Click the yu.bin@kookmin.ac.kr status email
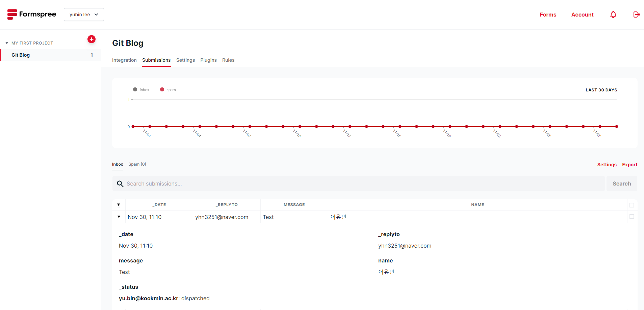The width and height of the screenshot is (644, 310). (149, 298)
